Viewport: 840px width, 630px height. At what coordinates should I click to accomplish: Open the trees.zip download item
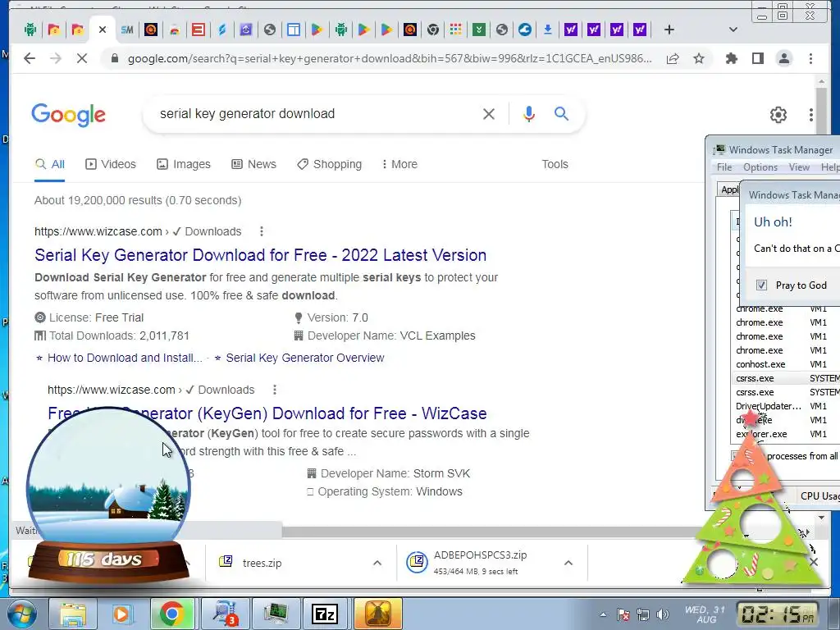click(x=262, y=563)
